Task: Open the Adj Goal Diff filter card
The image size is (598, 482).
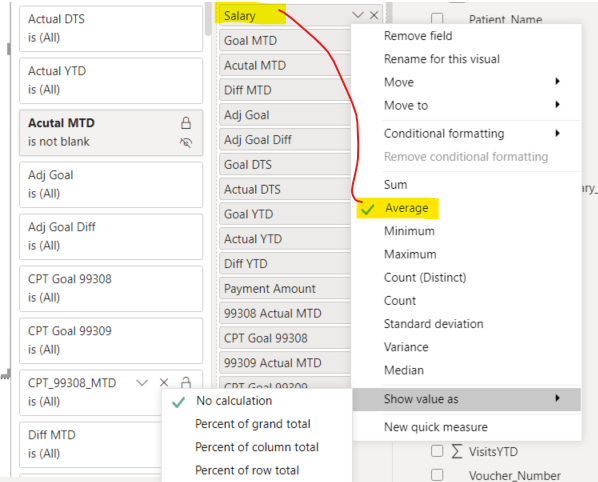Action: (x=111, y=236)
